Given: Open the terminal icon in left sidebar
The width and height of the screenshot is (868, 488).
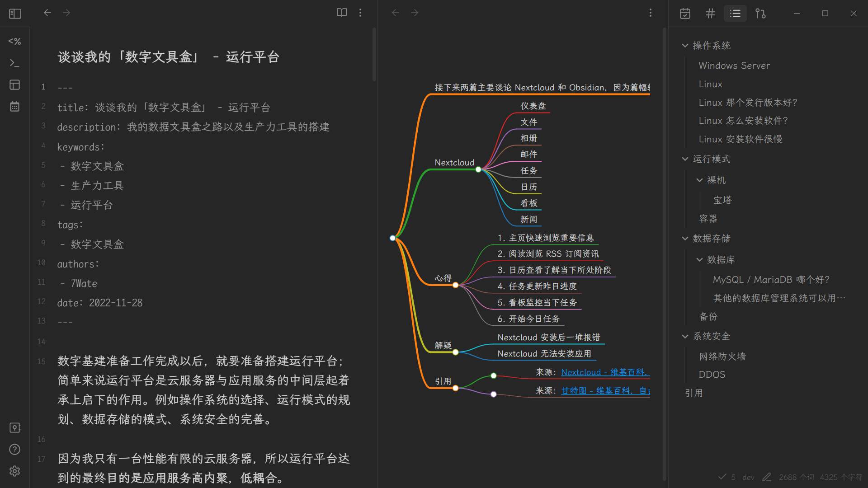Looking at the screenshot, I should [15, 64].
